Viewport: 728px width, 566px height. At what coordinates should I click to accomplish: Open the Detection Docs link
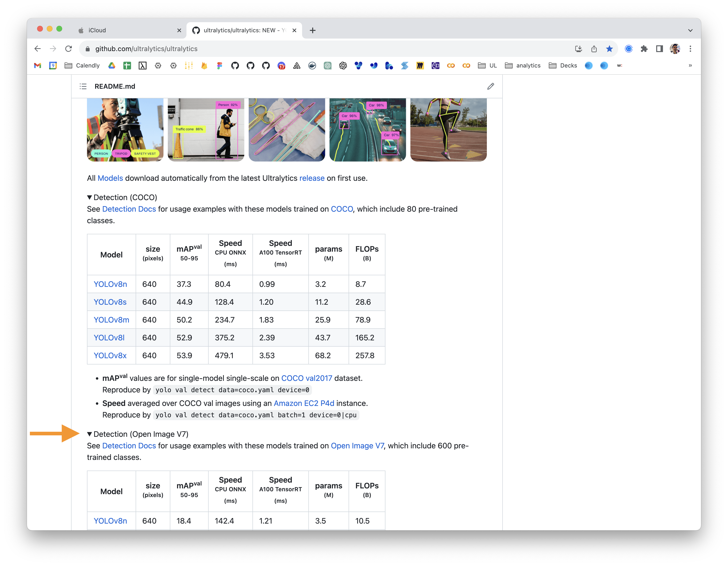pos(129,209)
